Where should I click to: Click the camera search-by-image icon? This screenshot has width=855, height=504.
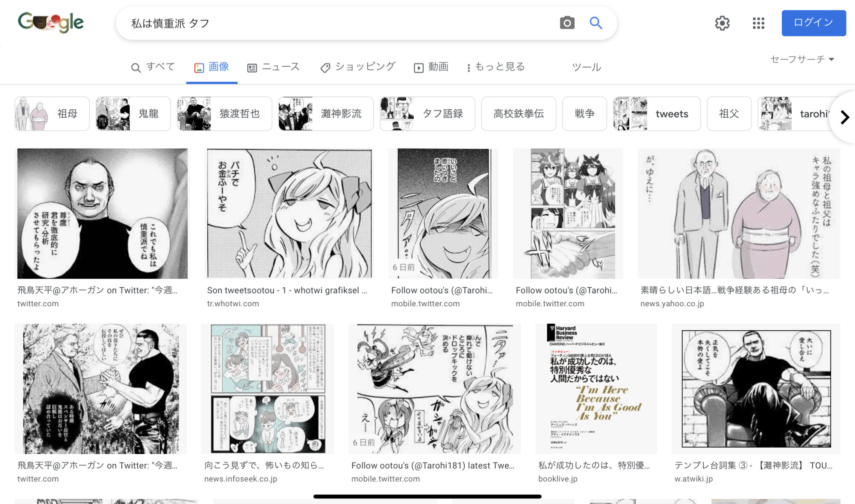tap(567, 23)
